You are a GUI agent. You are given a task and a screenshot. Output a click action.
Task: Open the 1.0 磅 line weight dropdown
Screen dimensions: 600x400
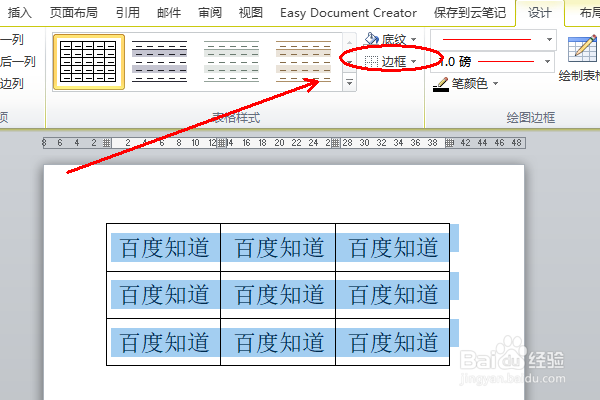[547, 62]
